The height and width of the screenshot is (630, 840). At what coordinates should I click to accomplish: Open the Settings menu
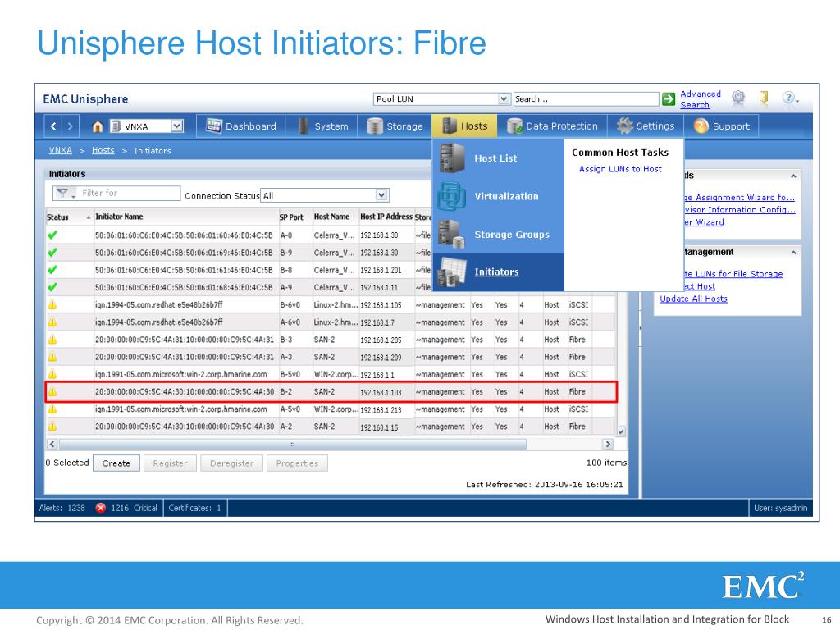tap(646, 126)
